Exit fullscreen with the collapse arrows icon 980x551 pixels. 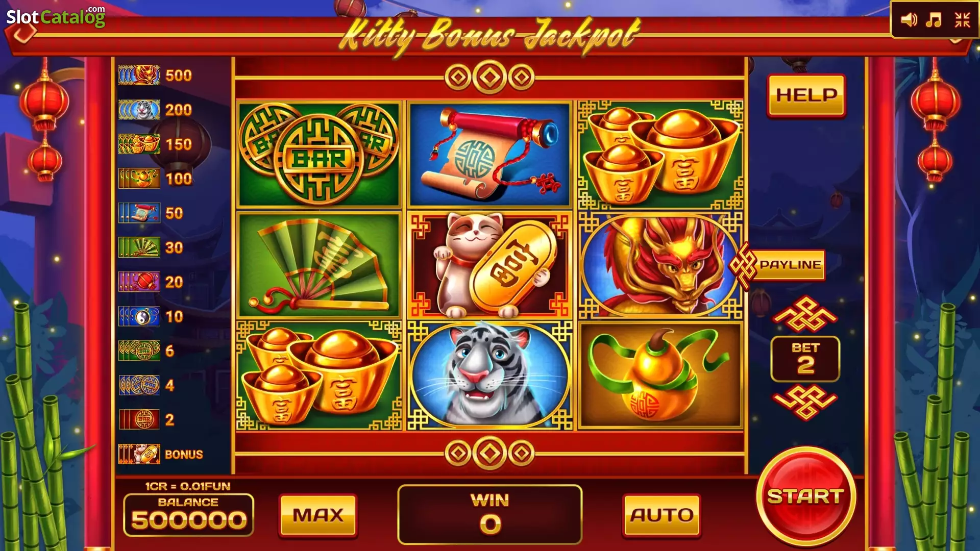tap(962, 20)
